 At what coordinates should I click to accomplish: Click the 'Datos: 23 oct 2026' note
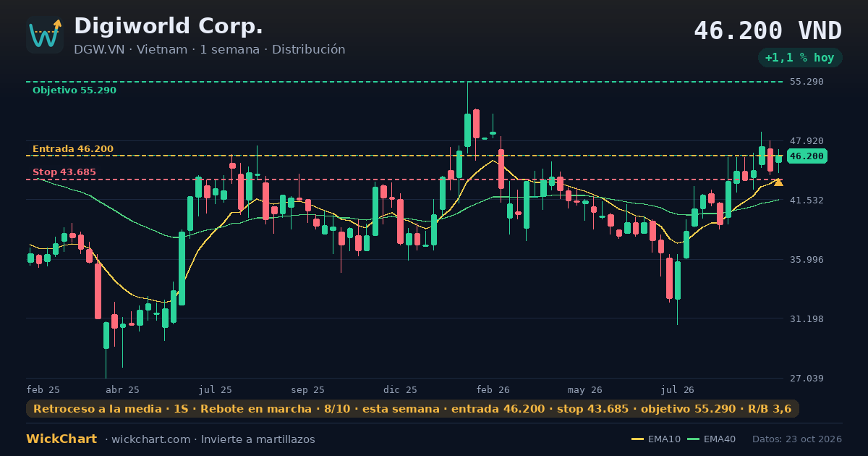[x=797, y=439]
